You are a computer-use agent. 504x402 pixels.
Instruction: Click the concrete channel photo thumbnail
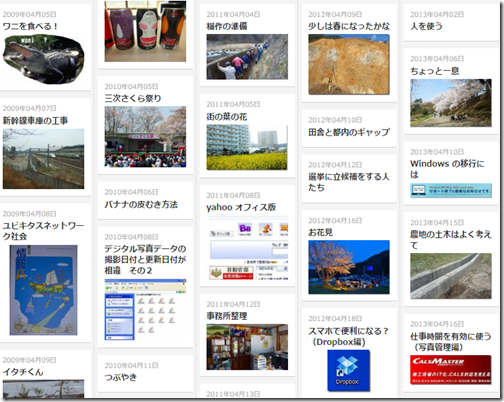[x=451, y=276]
